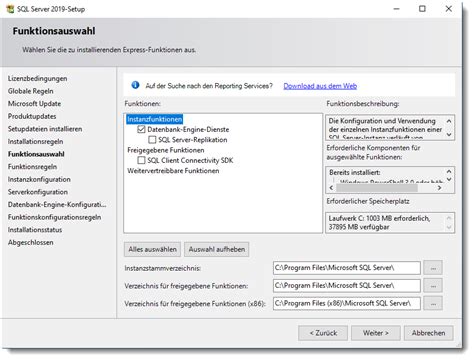The height and width of the screenshot is (360, 474).
Task: Select the Freigegebene Funktionen tree node
Action: 166,150
